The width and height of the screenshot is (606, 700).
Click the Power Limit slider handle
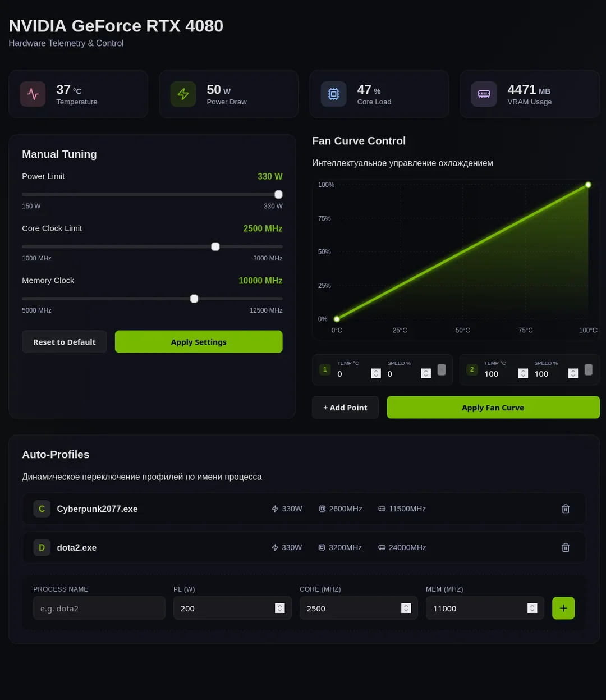click(278, 194)
